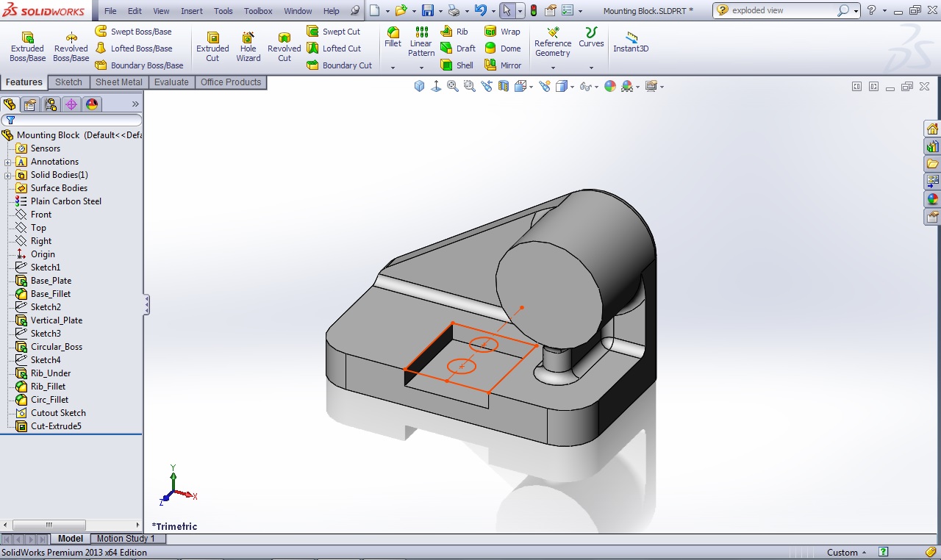The width and height of the screenshot is (941, 560).
Task: Open Reference Geometry tools
Action: [553, 42]
